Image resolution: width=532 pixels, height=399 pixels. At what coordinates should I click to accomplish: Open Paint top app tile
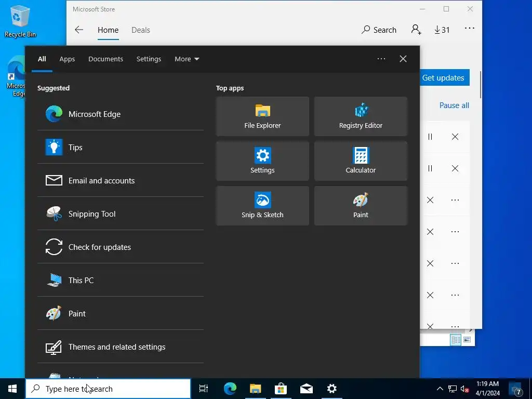pyautogui.click(x=361, y=206)
